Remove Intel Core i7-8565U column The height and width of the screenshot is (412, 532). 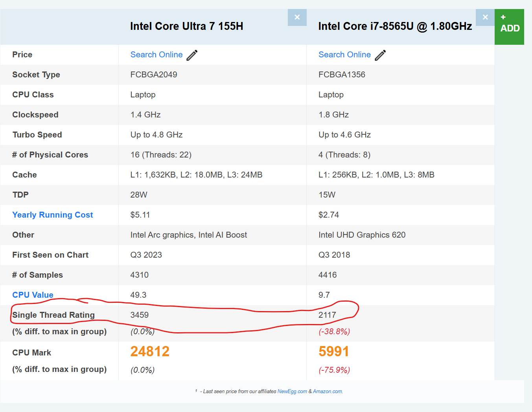[x=485, y=17]
